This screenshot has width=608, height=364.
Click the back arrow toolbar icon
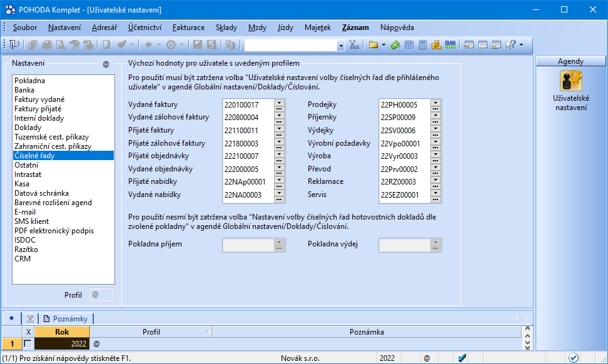[x=148, y=45]
